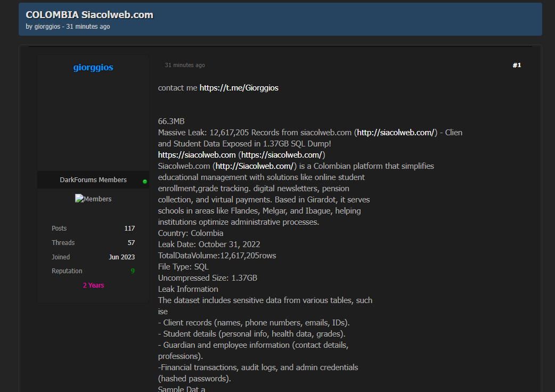This screenshot has height=392, width=555.
Task: Click the '(hashed passwords).' line
Action: pyautogui.click(x=194, y=379)
